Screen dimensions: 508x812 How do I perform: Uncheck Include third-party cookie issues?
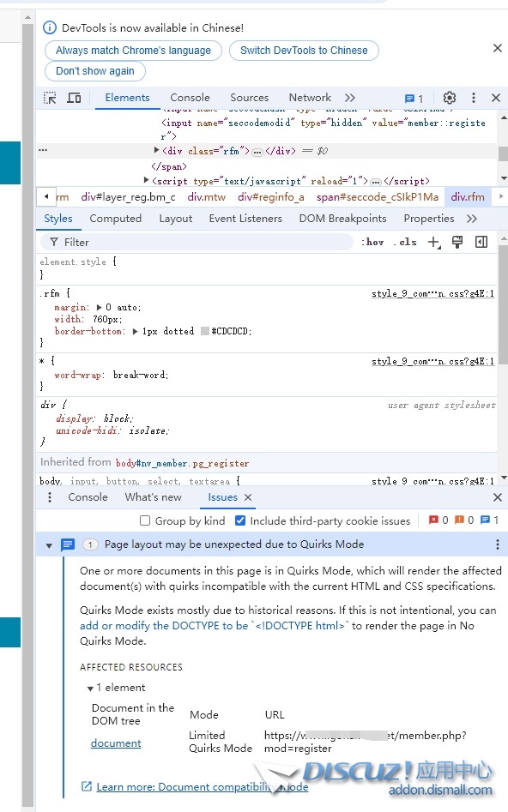240,520
